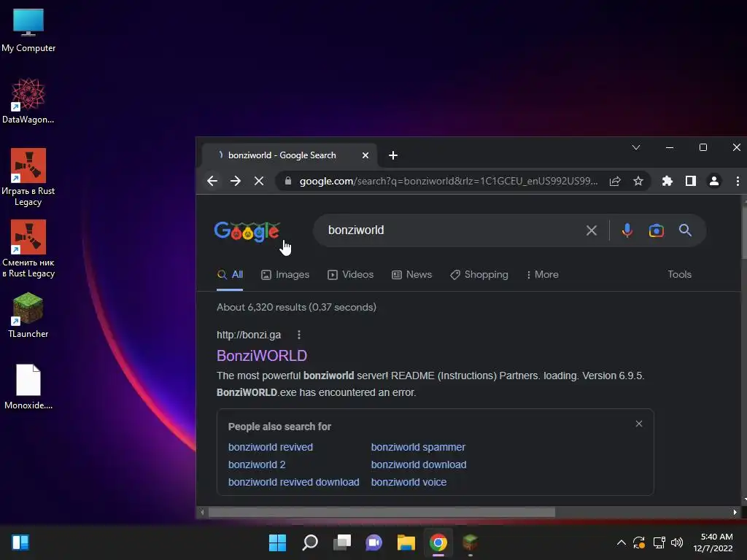Click the update sync tray icon
The width and height of the screenshot is (747, 560).
tap(639, 542)
